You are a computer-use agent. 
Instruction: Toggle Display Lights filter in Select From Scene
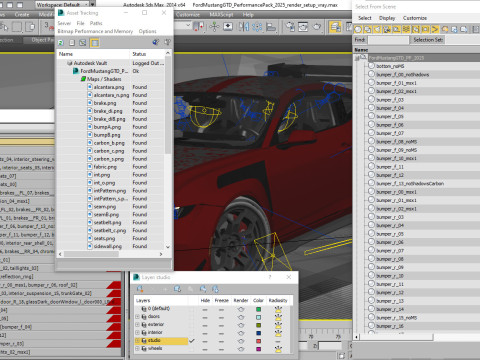(x=377, y=29)
